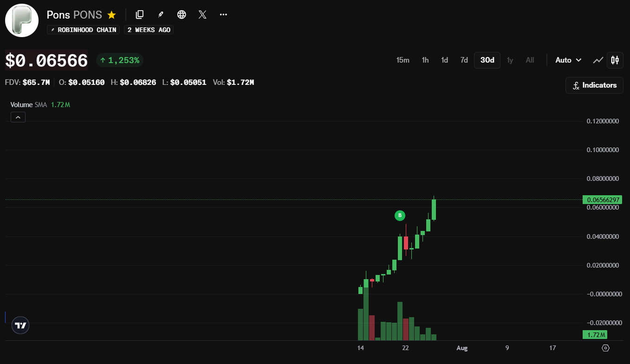Open the rocket launch icon link

point(161,14)
